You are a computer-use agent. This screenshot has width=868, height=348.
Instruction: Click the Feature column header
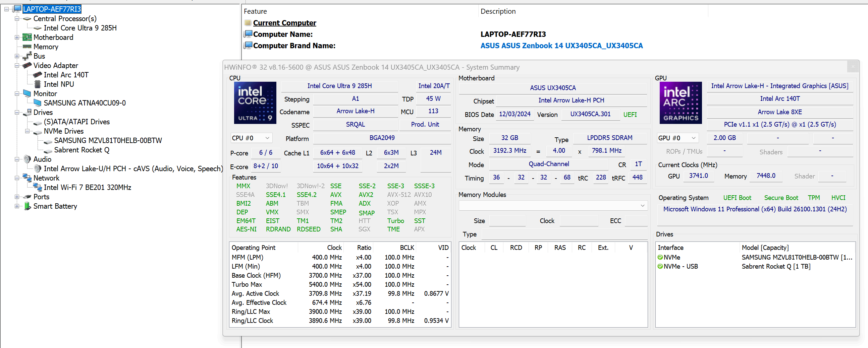[360, 11]
